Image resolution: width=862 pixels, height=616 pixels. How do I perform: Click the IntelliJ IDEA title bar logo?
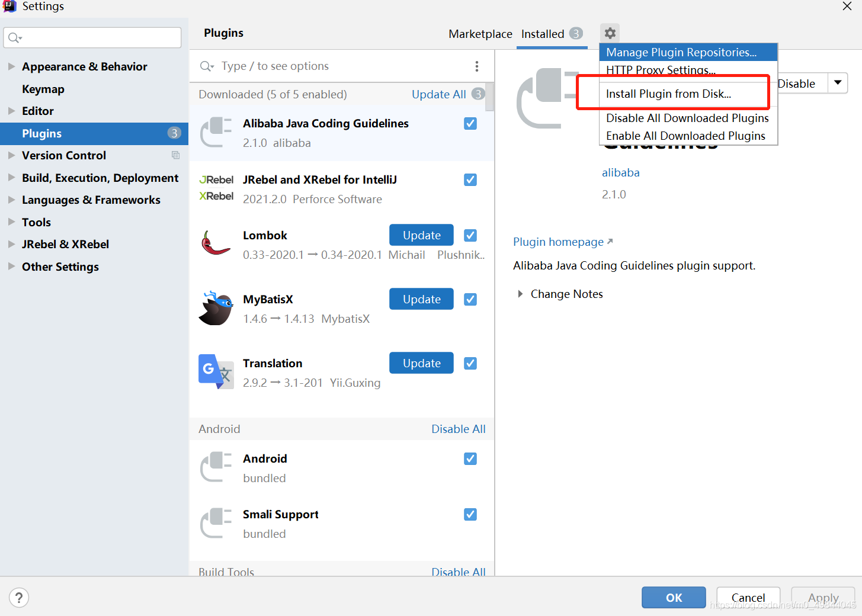point(9,6)
